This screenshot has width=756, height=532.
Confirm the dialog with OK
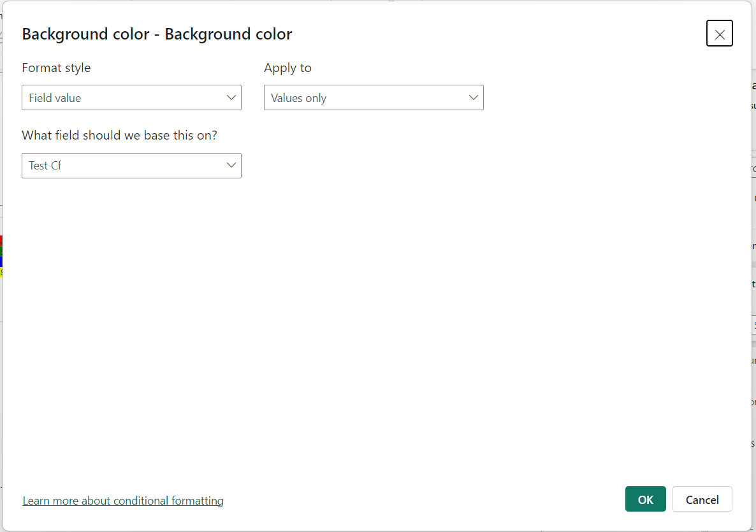coord(645,500)
